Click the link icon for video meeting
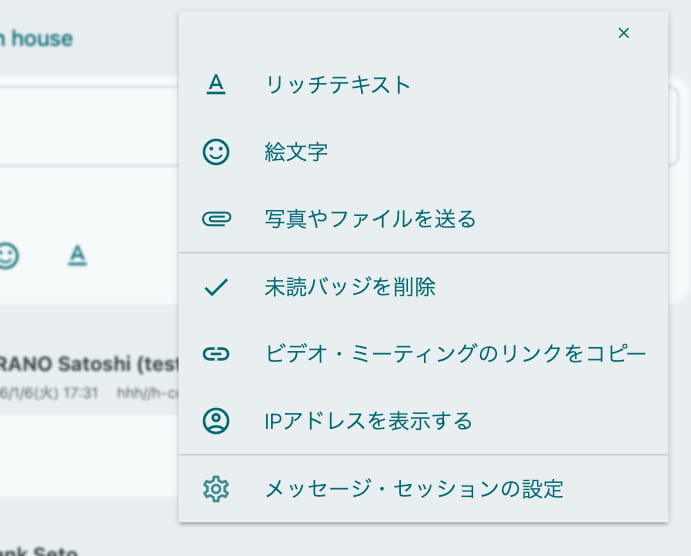 pos(216,353)
